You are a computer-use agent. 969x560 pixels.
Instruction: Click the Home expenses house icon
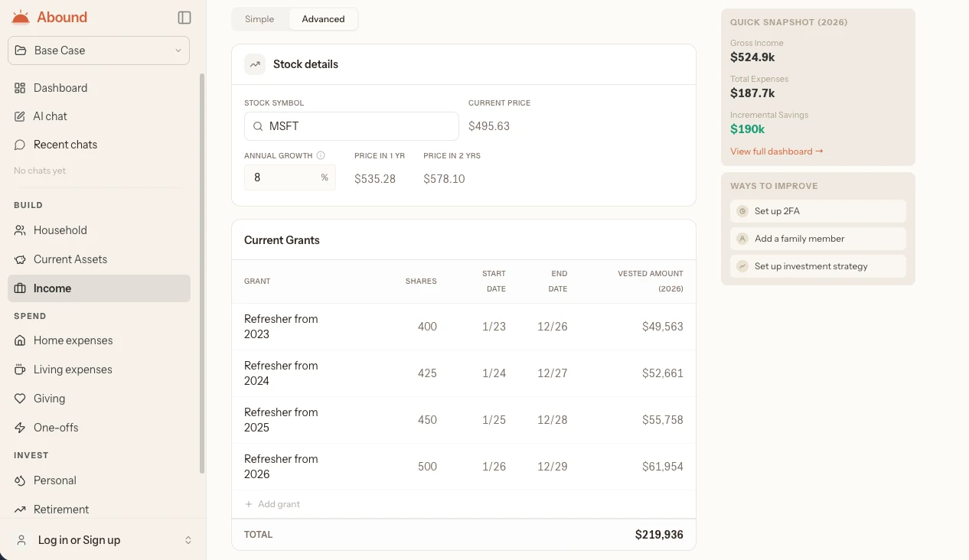coord(20,340)
